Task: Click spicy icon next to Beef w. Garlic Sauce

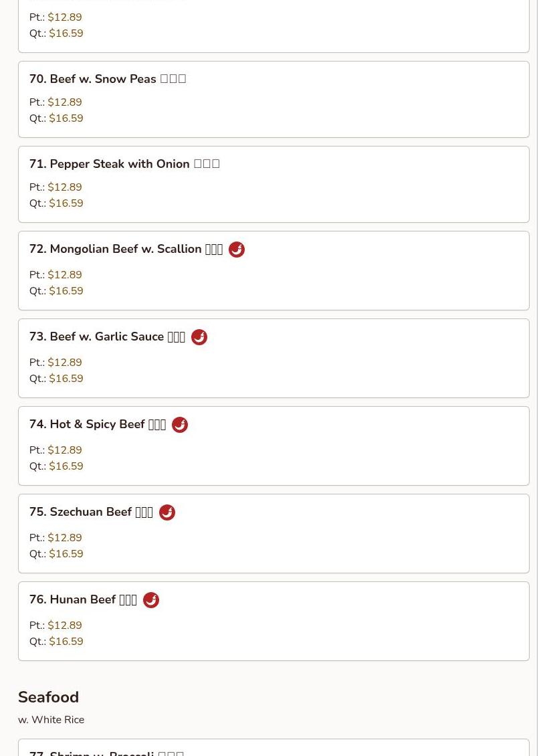Action: pyautogui.click(x=199, y=337)
